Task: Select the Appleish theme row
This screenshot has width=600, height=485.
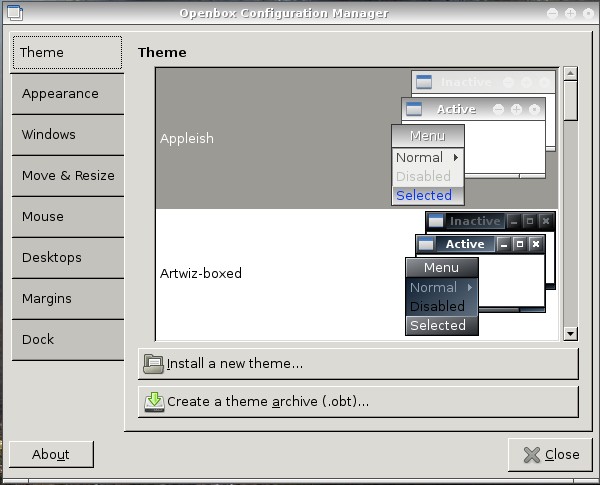Action: pos(357,138)
